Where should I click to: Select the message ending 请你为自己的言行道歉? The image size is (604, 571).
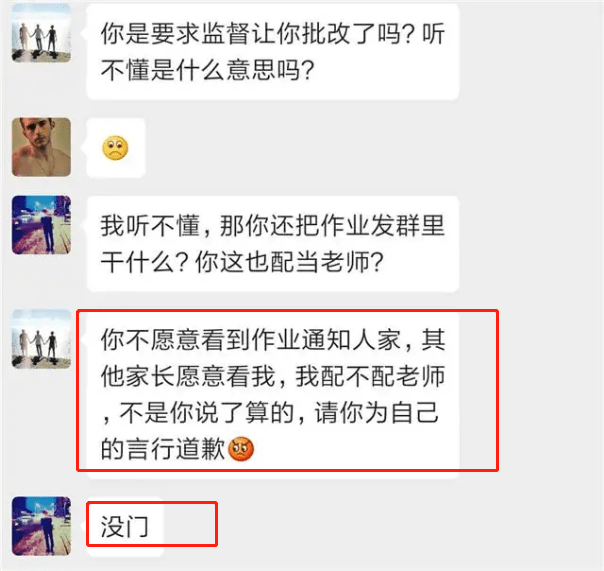pyautogui.click(x=273, y=394)
